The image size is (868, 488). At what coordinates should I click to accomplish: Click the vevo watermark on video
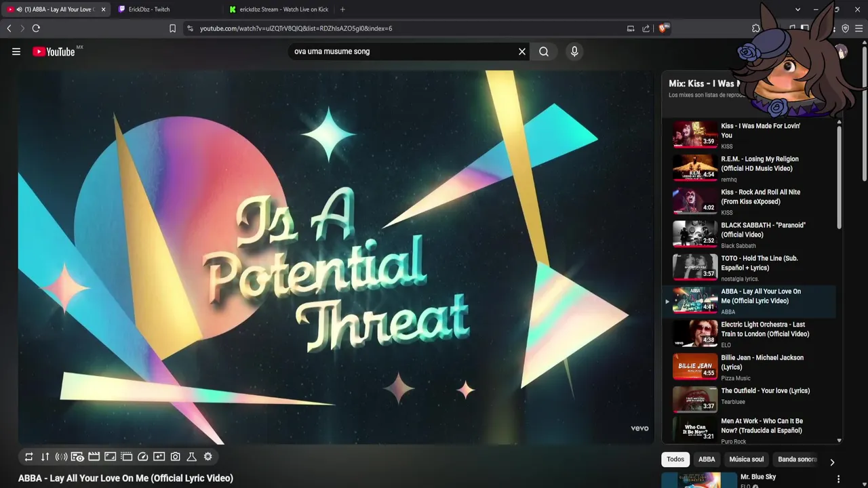(639, 428)
